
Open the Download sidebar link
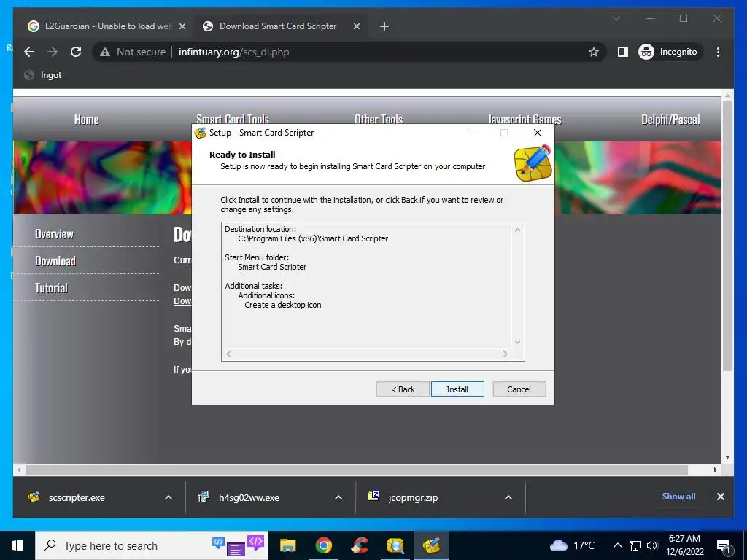(55, 261)
